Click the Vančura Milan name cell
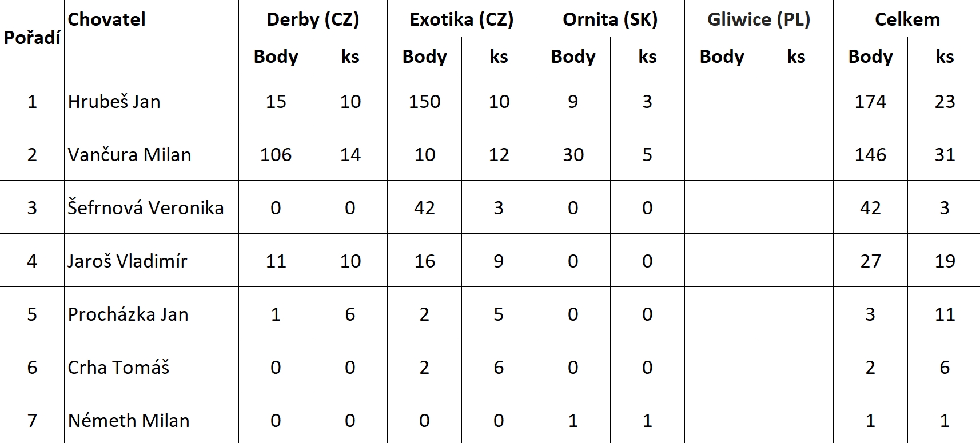The height and width of the screenshot is (443, 980). (x=130, y=155)
